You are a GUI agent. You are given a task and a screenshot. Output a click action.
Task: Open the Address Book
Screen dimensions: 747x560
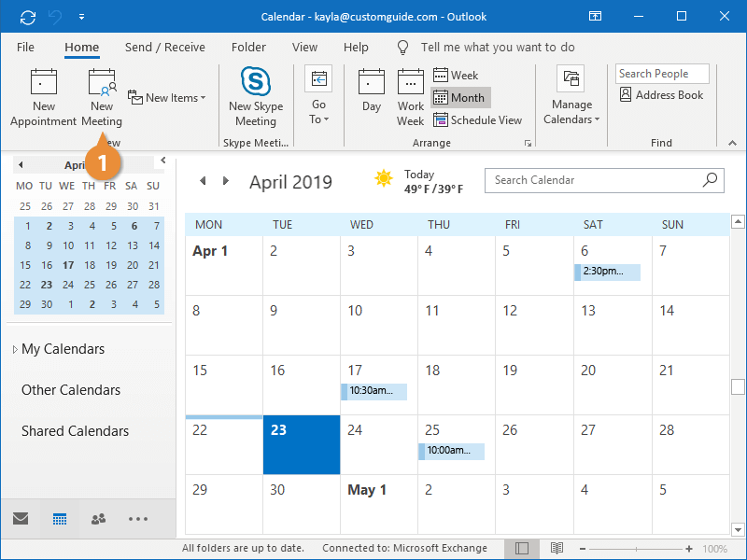point(661,95)
